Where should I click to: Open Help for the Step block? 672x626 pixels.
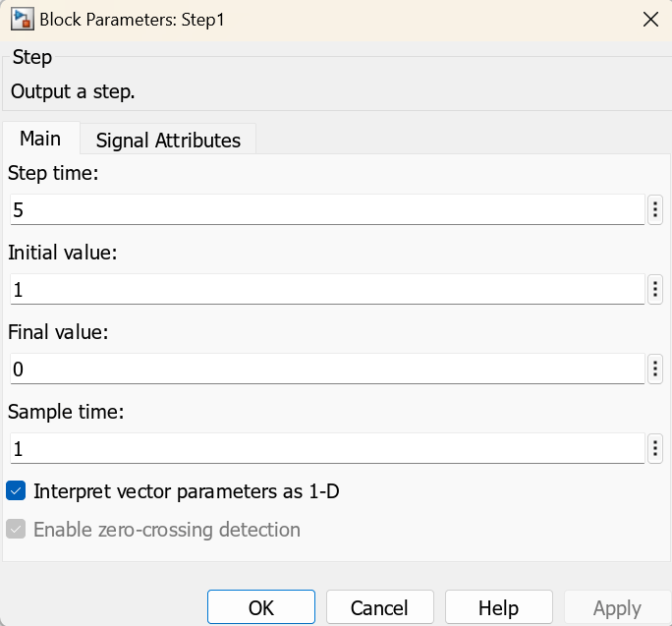coord(499,608)
